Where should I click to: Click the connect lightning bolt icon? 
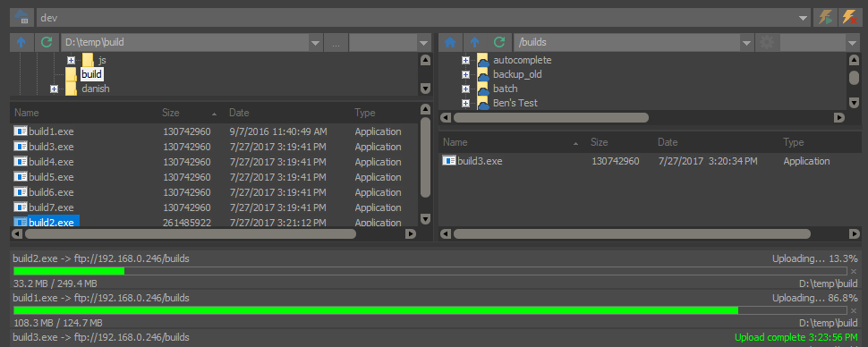tap(826, 18)
